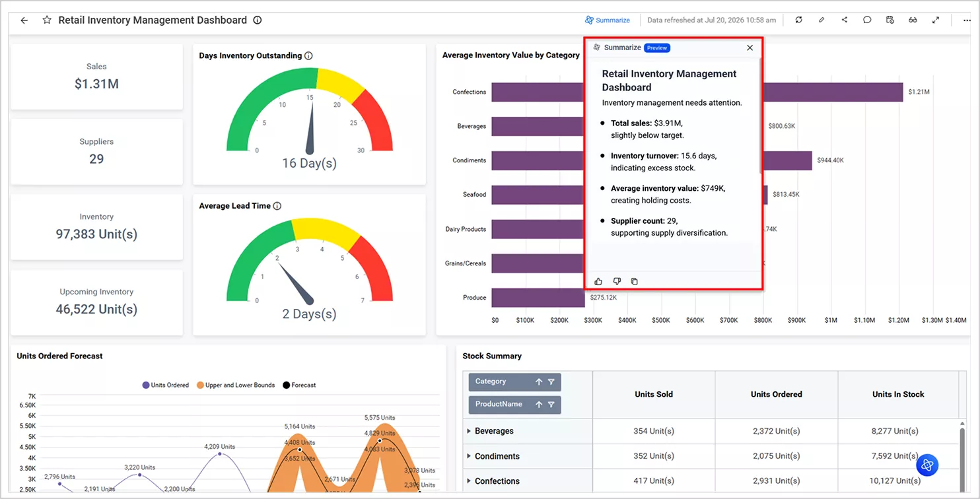This screenshot has width=980, height=499.
Task: Toggle Forecast legend item
Action: coord(299,385)
